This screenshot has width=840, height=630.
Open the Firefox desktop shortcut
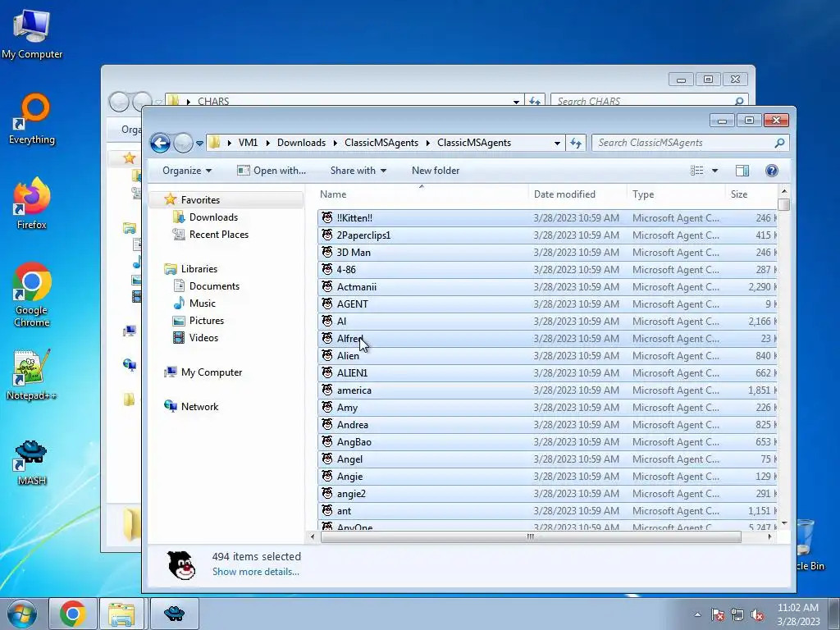(32, 204)
